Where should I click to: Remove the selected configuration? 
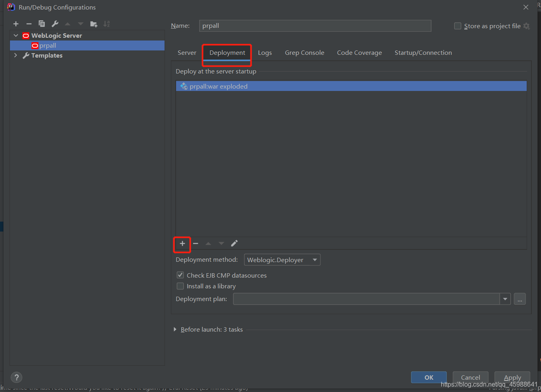coord(29,24)
